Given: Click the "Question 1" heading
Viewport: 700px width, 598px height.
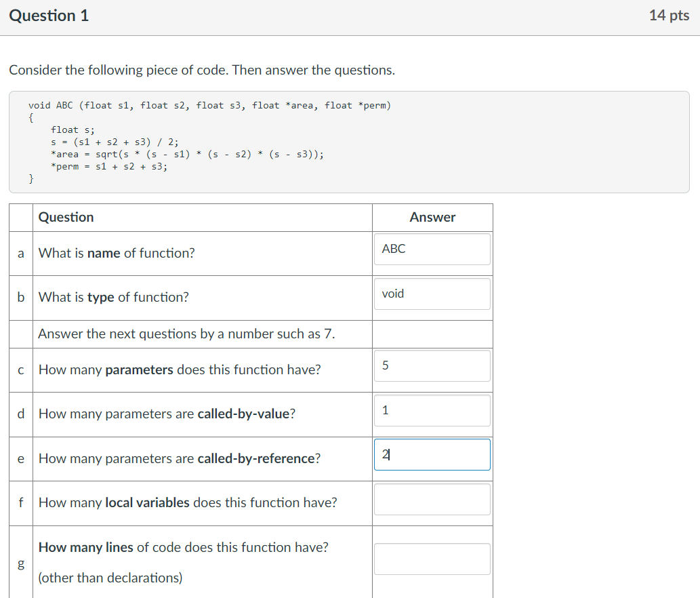Looking at the screenshot, I should click(x=49, y=16).
